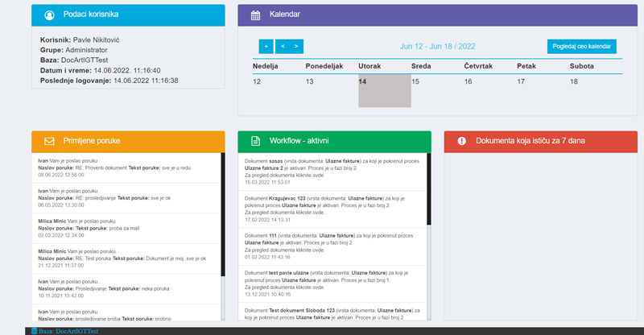This screenshot has height=335, width=644.
Task: Click the database icon in bottom status bar
Action: 35,331
